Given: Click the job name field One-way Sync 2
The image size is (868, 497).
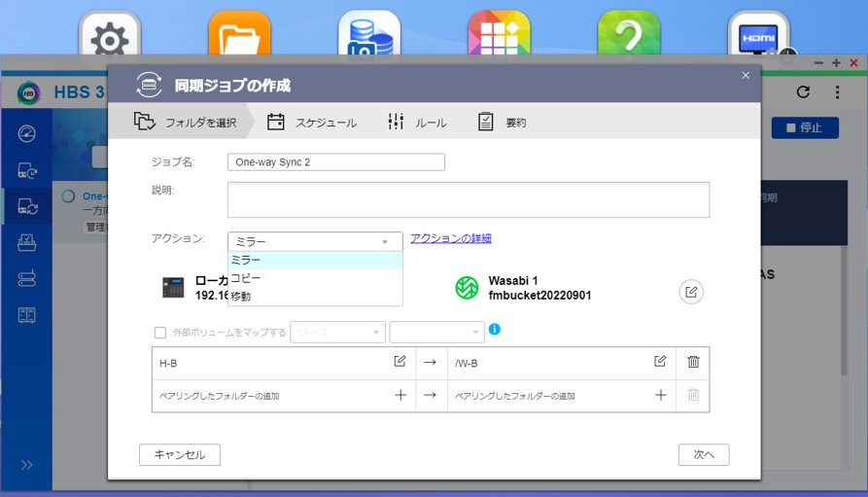Looking at the screenshot, I should point(335,162).
